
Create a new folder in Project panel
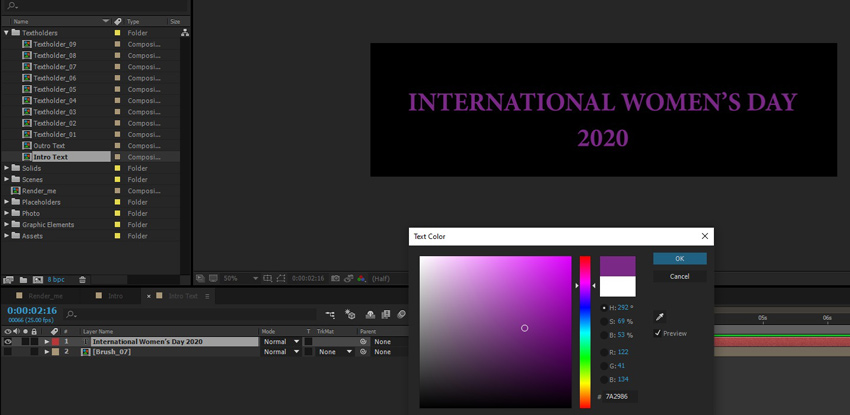[x=23, y=280]
